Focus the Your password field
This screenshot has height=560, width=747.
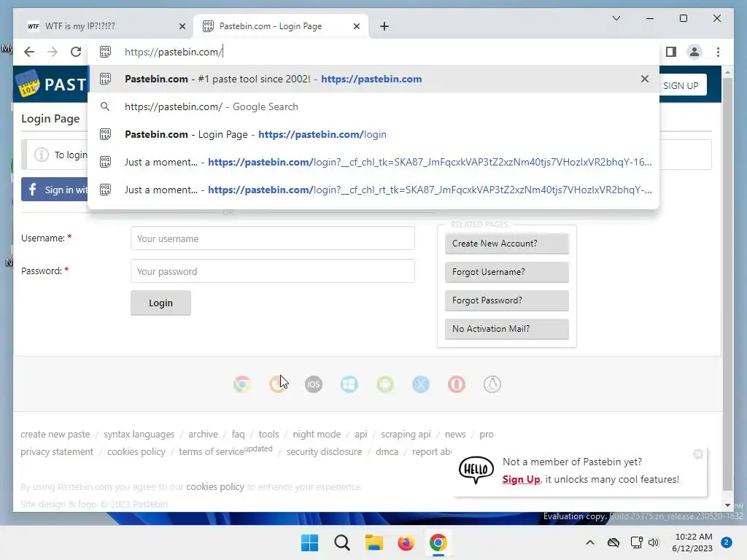(273, 271)
